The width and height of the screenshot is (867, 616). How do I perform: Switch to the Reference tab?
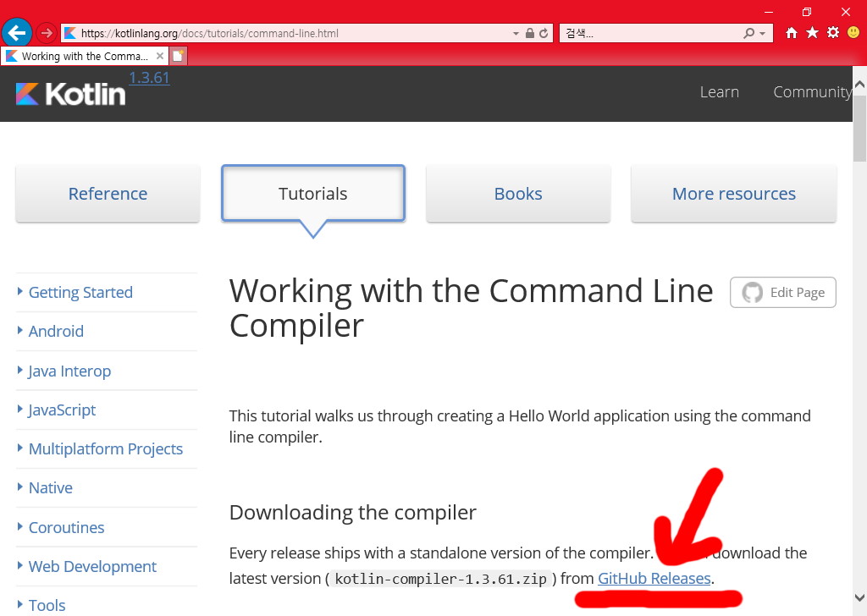click(x=108, y=194)
